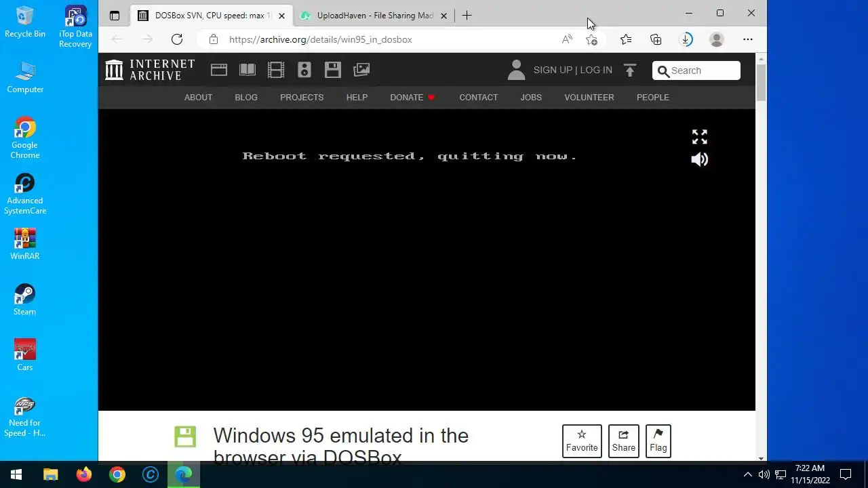Click the page vertical scrollbar thumb
This screenshot has height=488, width=868.
761,82
